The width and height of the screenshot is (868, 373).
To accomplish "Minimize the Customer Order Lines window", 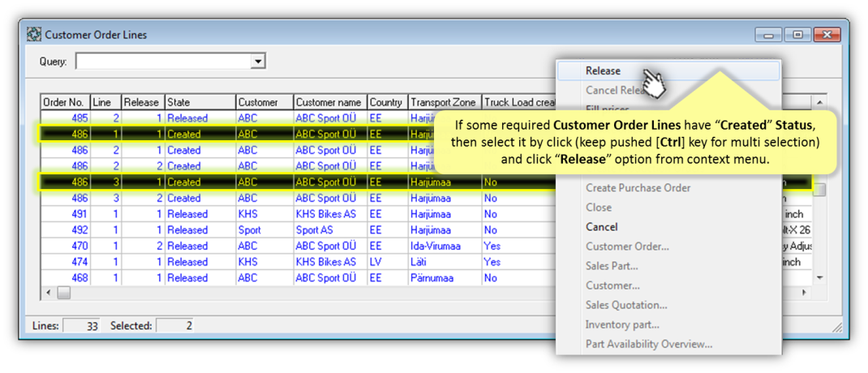I will [768, 35].
